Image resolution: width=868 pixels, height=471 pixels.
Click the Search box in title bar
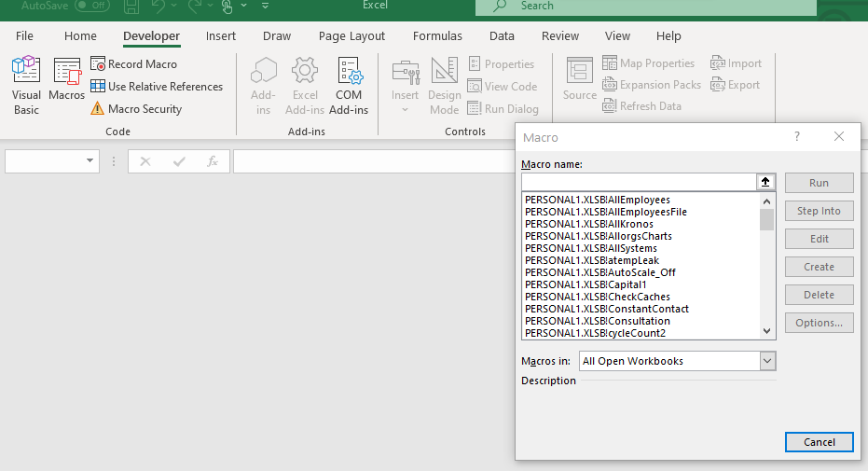click(646, 7)
